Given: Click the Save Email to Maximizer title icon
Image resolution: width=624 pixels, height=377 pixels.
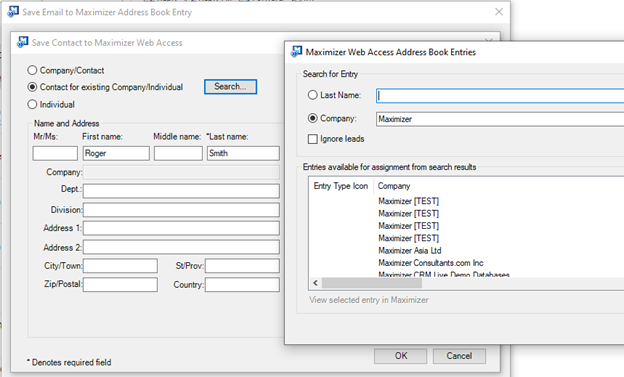Looking at the screenshot, I should (x=13, y=12).
